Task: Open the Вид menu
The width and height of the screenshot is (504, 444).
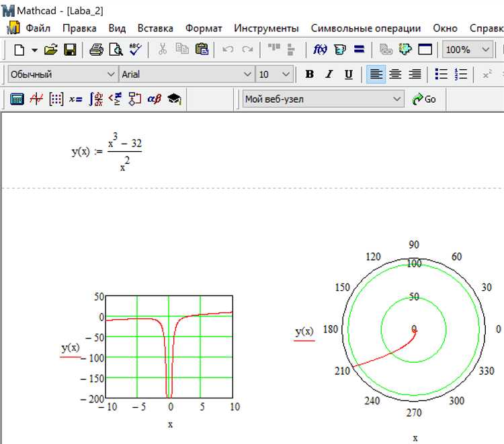Action: (117, 28)
